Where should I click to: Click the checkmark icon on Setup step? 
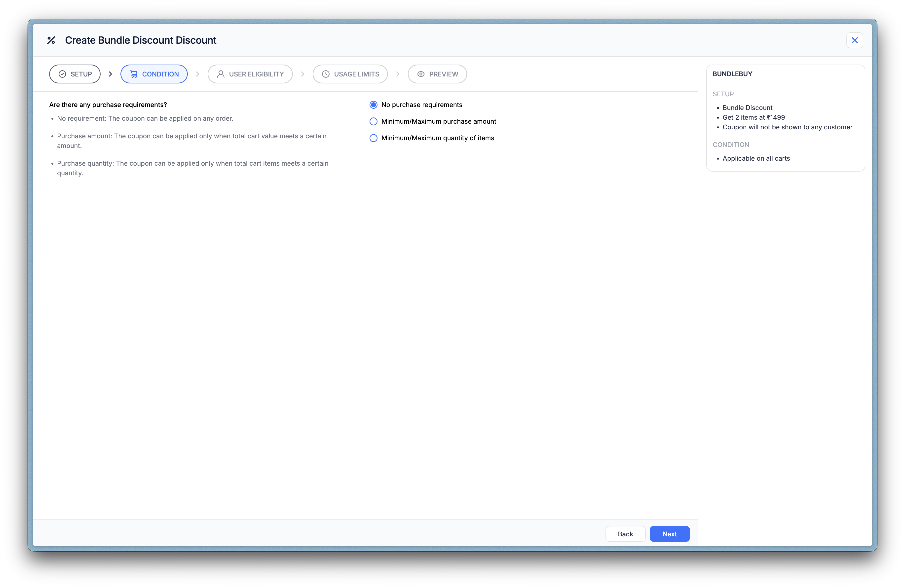point(62,74)
